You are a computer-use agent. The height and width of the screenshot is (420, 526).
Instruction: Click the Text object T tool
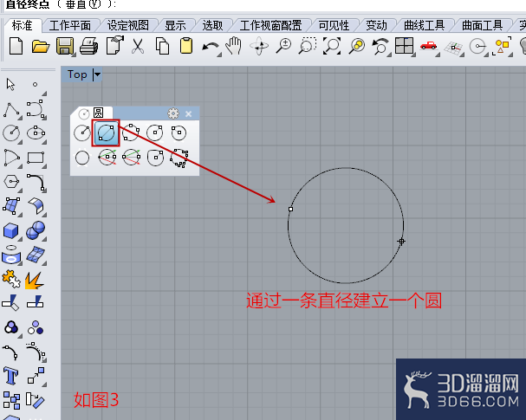[x=10, y=376]
